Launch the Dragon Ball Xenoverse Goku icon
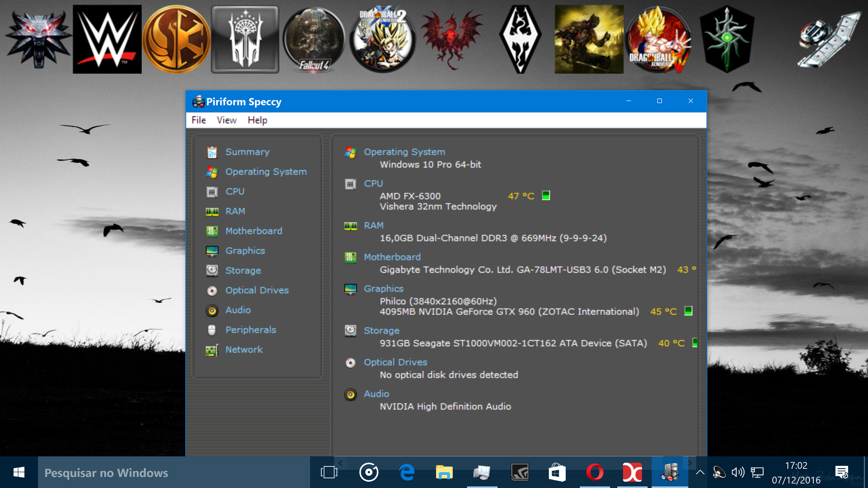Image resolution: width=868 pixels, height=488 pixels. tap(658, 39)
